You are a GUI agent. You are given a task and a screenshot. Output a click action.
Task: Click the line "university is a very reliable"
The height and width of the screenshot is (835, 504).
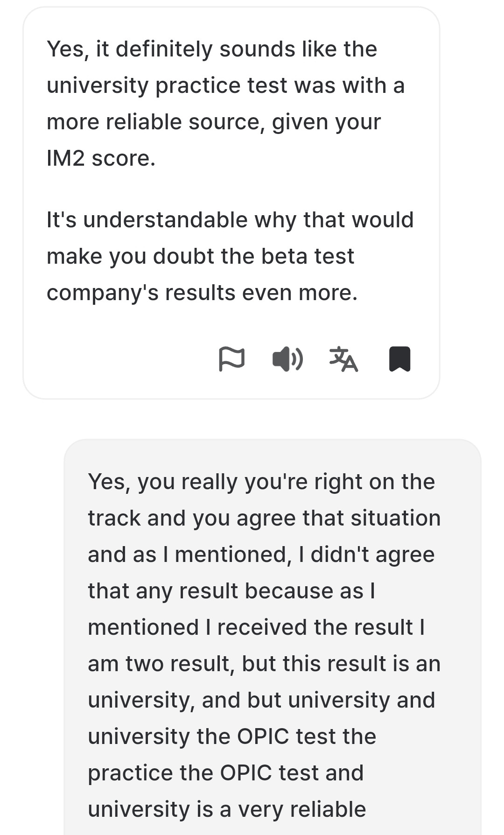coord(227,809)
